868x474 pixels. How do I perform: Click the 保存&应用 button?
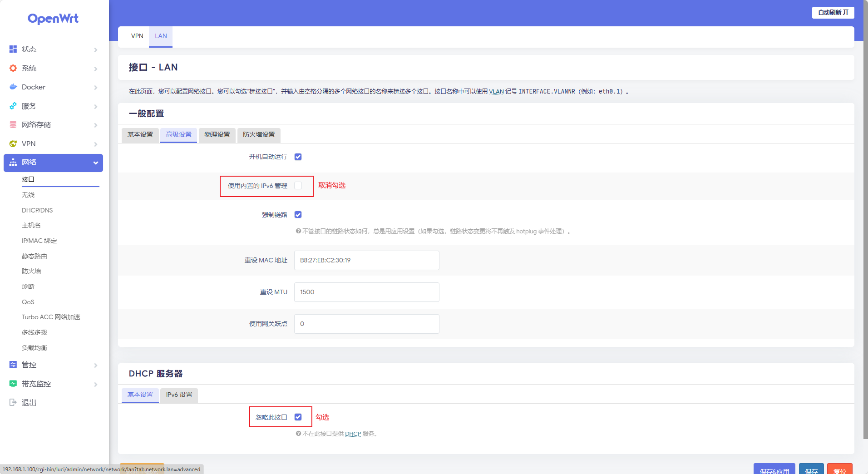(774, 470)
